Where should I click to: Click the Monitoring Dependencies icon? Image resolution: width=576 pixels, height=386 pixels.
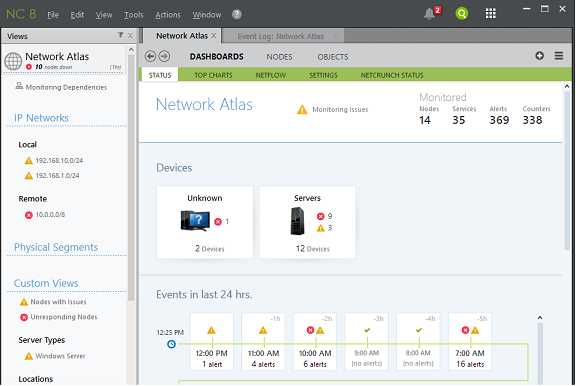(19, 86)
